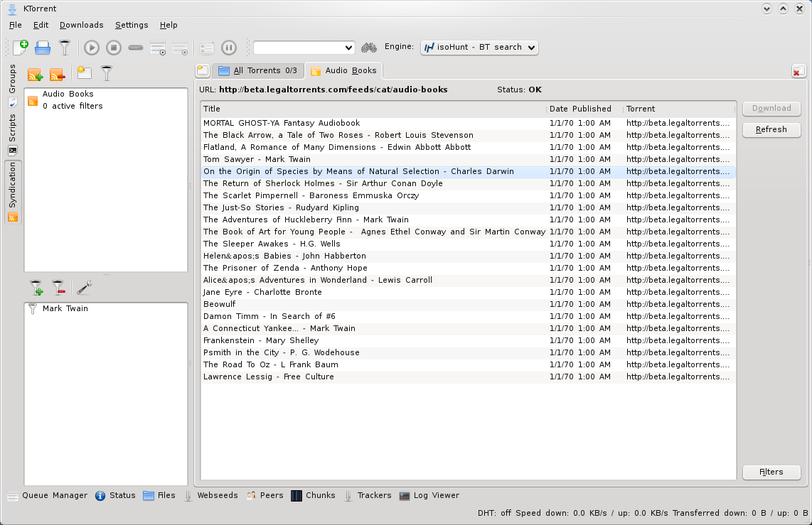Open the Settings menu
Screen dimensions: 812x525
coord(132,25)
